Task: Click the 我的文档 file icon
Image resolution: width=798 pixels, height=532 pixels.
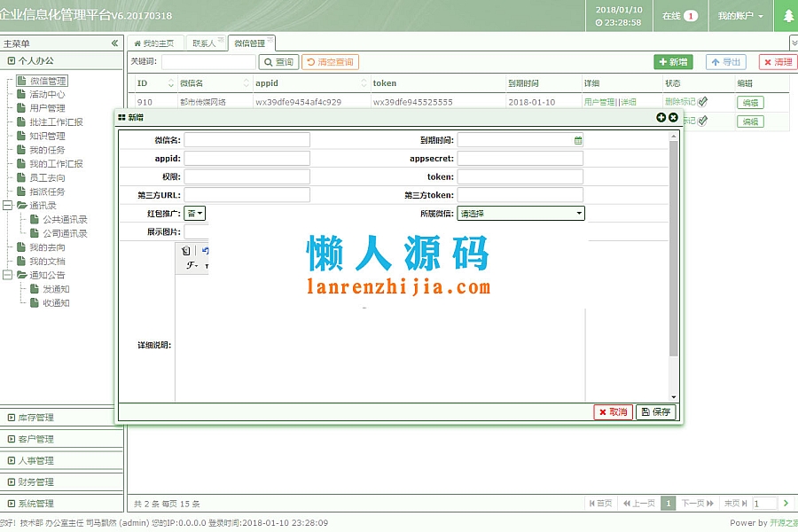Action: pos(21,262)
